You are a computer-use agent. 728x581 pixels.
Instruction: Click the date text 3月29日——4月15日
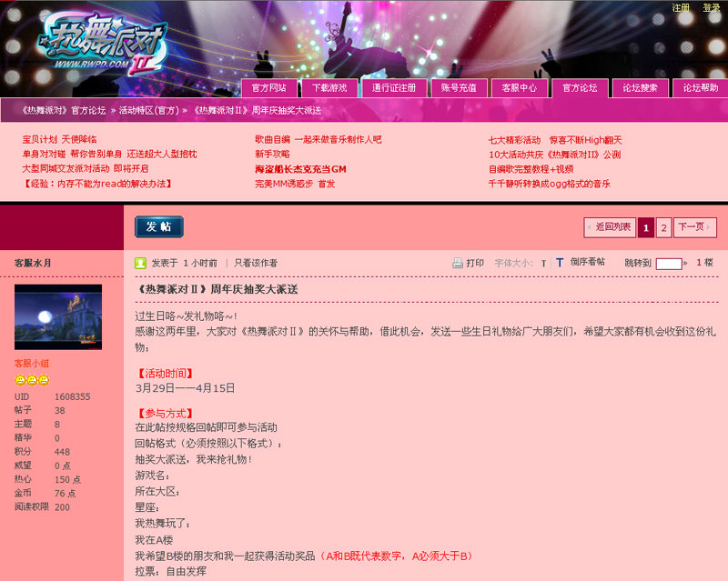click(x=185, y=388)
